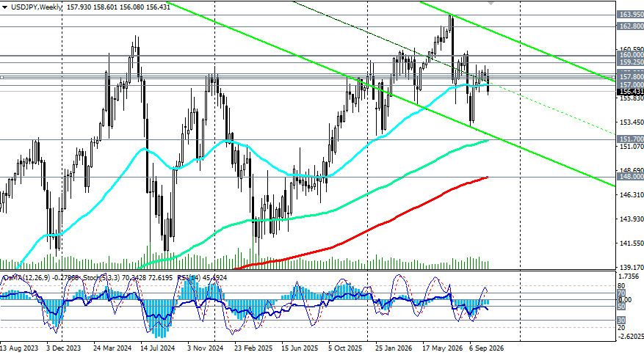Click the 163.950 level label on price axis

click(x=631, y=15)
